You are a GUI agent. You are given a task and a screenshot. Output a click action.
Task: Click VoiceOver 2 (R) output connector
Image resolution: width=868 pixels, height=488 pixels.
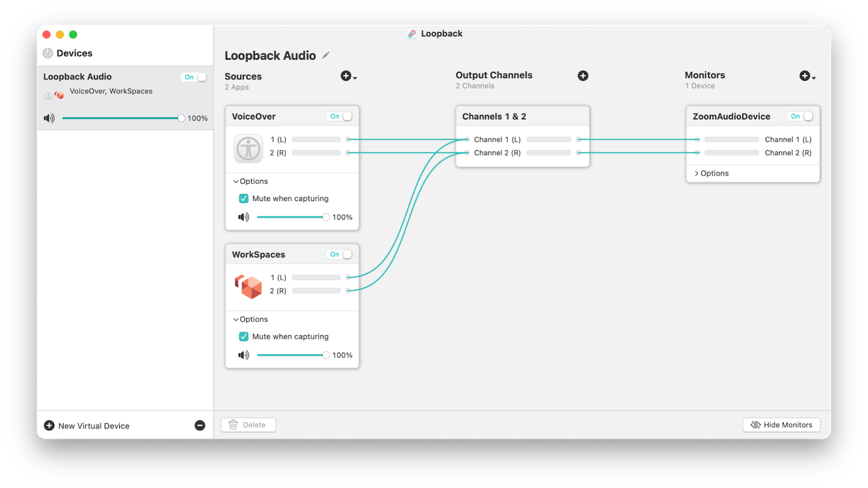coord(348,153)
